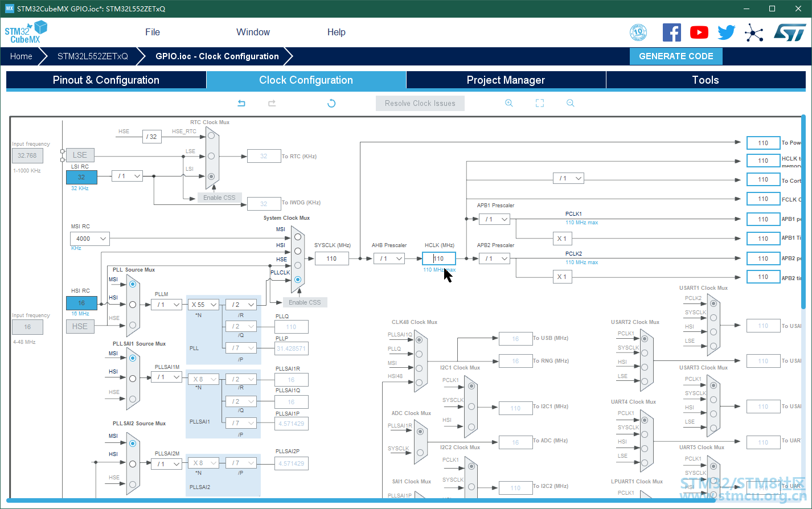Switch to the Tools tab
Image resolution: width=812 pixels, height=509 pixels.
click(x=706, y=80)
